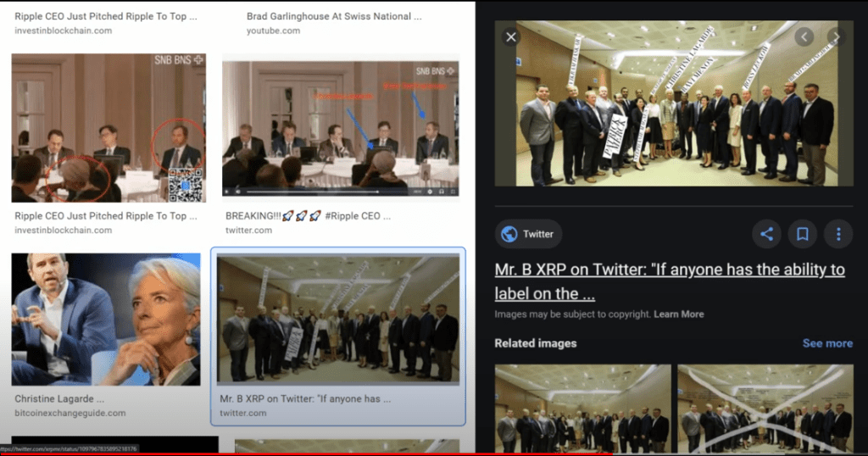The width and height of the screenshot is (868, 456).
Task: Close the image preview panel
Action: (510, 37)
